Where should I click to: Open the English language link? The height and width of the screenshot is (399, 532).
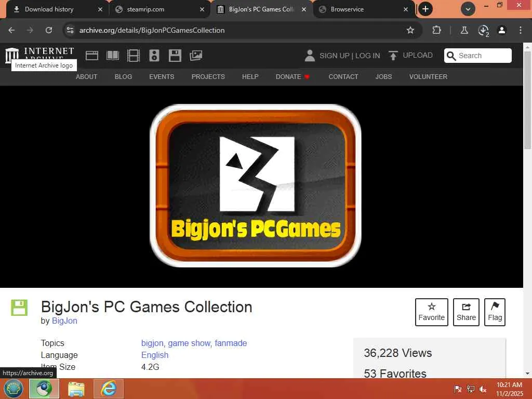click(155, 355)
